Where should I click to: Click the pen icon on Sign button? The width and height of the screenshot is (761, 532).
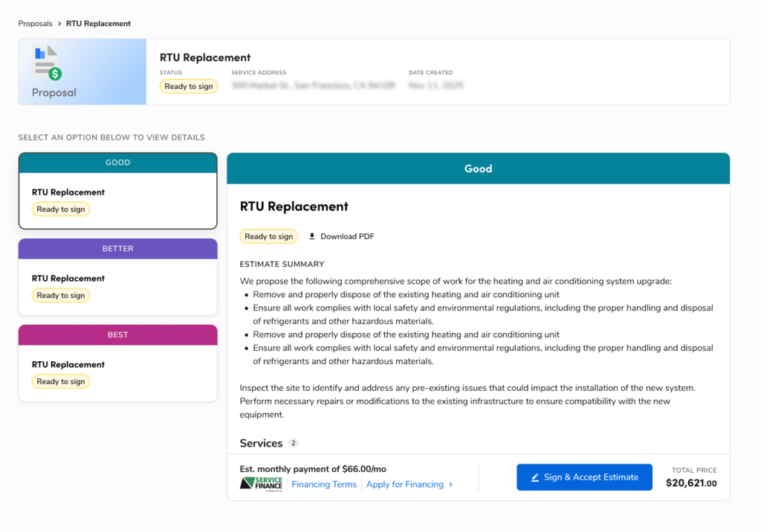tap(535, 478)
